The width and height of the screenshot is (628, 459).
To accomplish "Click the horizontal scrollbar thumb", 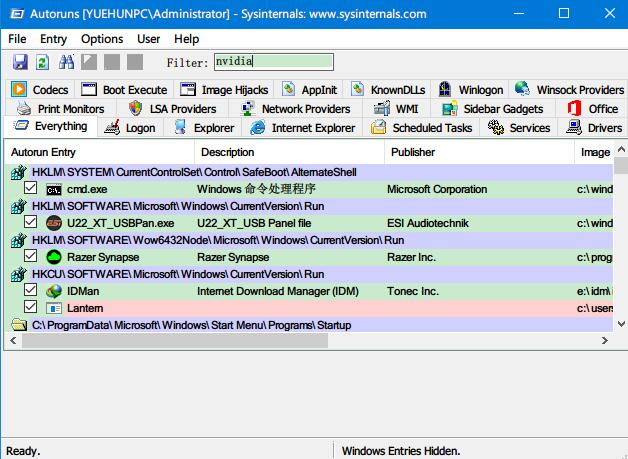I will [175, 340].
